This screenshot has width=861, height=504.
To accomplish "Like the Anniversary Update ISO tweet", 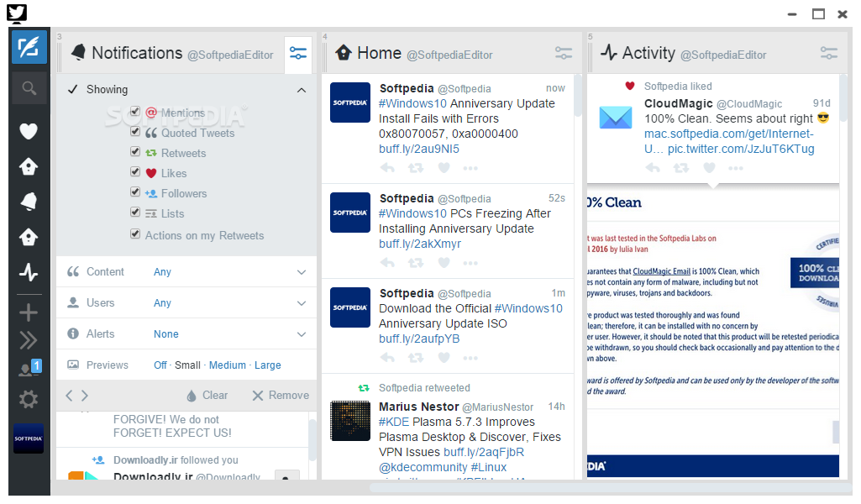I will tap(444, 358).
